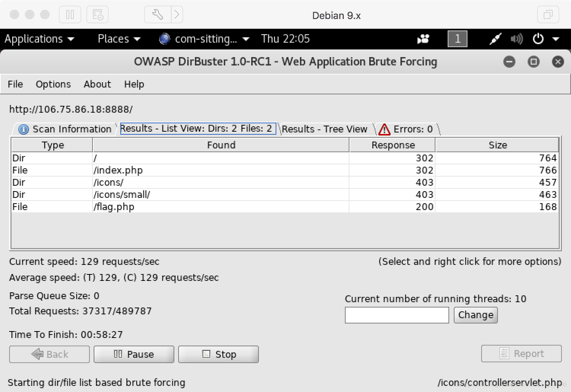
Task: Sort by the Response column header
Action: [x=393, y=145]
